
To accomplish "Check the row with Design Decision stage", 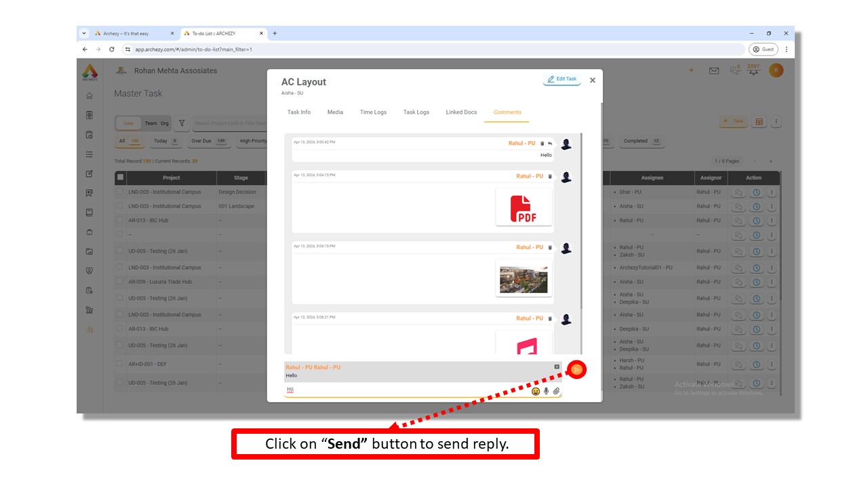I will (x=121, y=192).
